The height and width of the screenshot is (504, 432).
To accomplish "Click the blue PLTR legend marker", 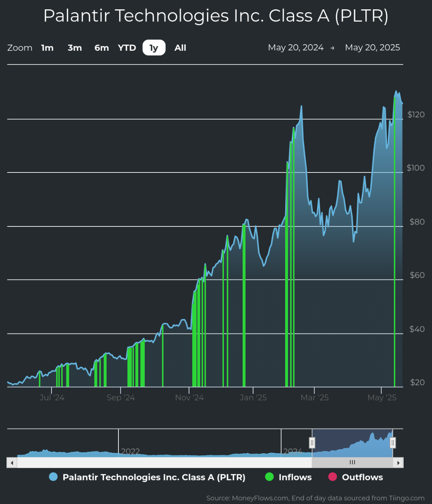I will click(x=53, y=477).
